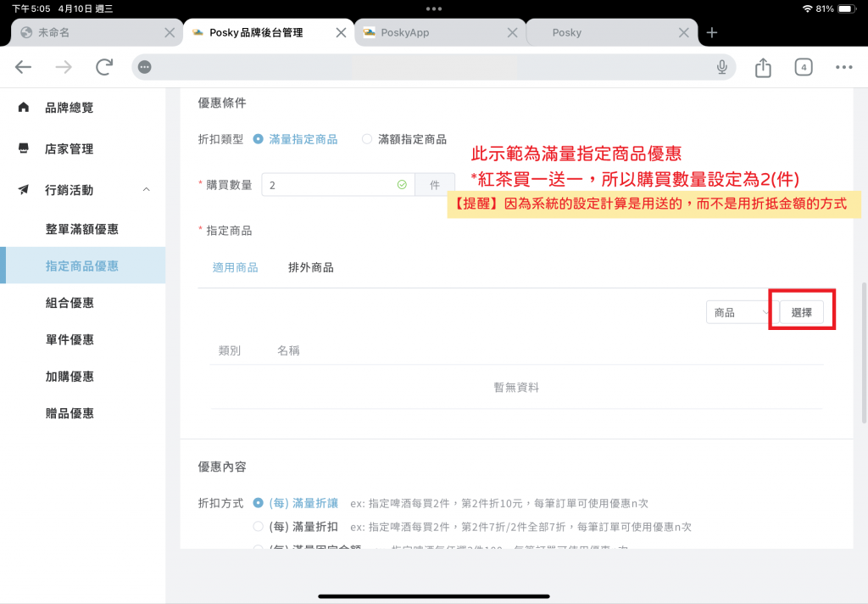Select the 滿額指定商品 discount type
Viewport: 868px width, 604px height.
(404, 139)
